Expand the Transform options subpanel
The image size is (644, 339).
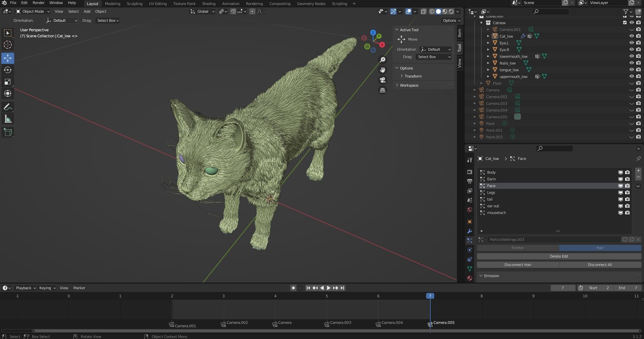pyautogui.click(x=413, y=76)
